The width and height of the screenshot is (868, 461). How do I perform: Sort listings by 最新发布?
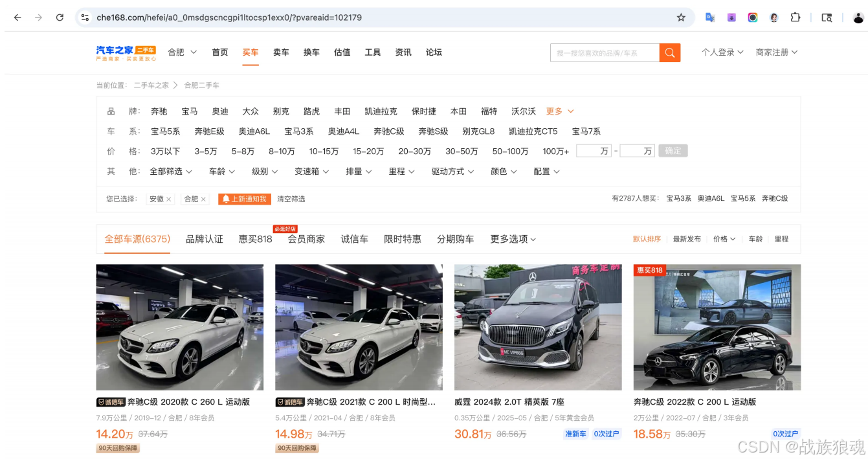pyautogui.click(x=687, y=239)
